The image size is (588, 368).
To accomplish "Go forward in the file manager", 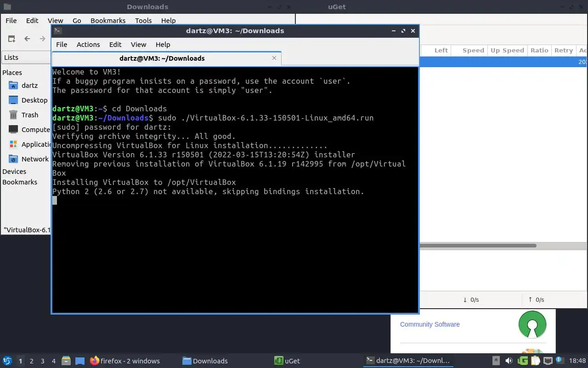I will (x=43, y=39).
